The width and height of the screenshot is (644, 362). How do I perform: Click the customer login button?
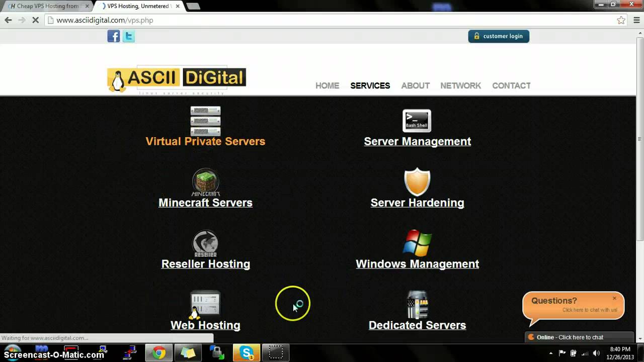[499, 36]
